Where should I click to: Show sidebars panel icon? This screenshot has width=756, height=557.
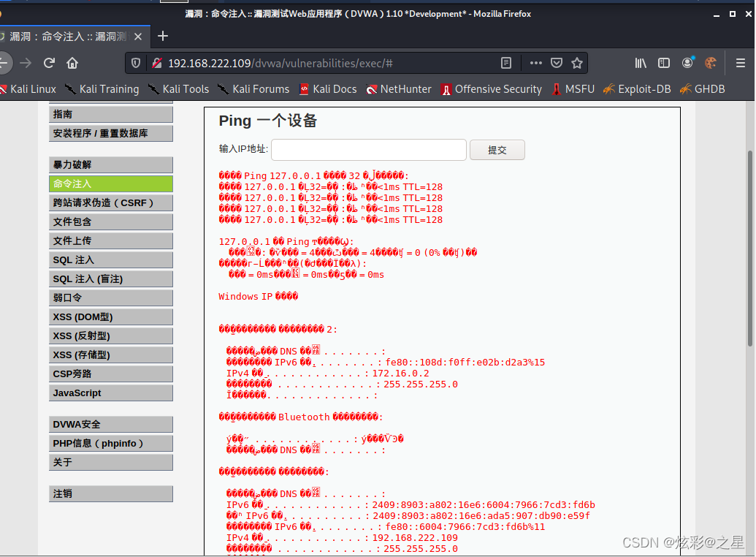664,64
